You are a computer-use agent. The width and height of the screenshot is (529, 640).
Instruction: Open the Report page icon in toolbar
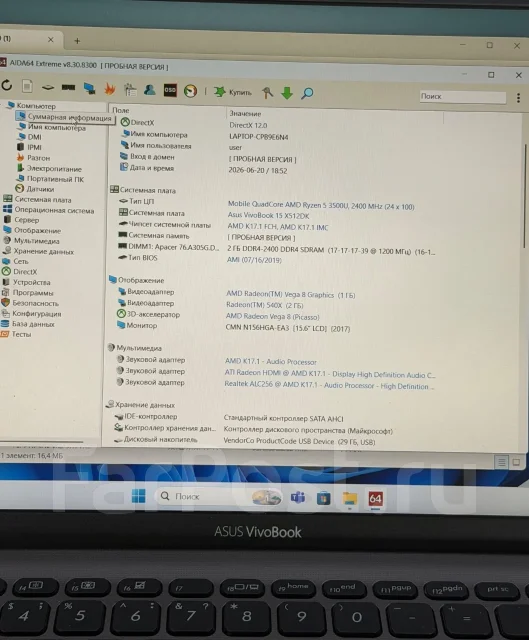(x=27, y=86)
